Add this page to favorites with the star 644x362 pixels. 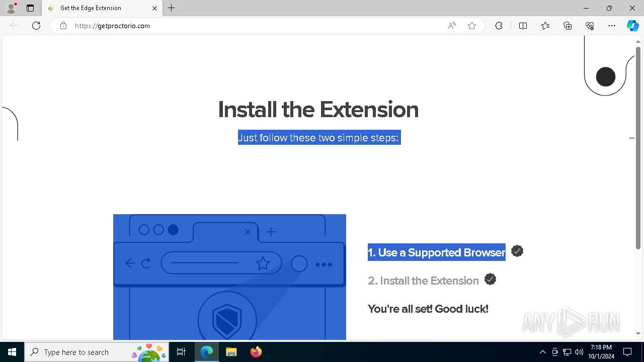(472, 26)
